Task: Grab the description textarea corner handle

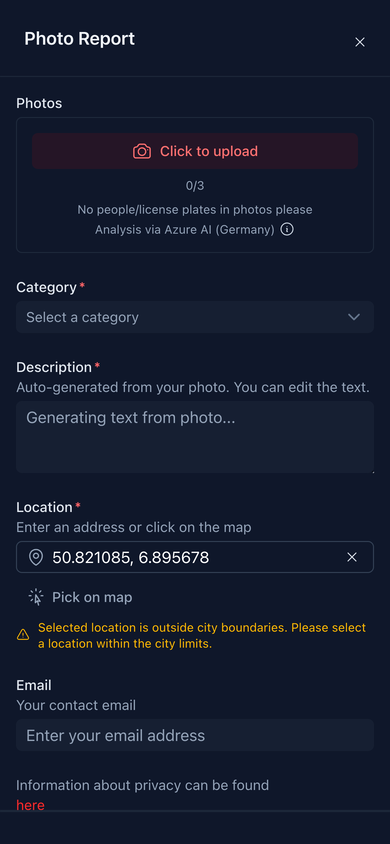Action: (371, 470)
